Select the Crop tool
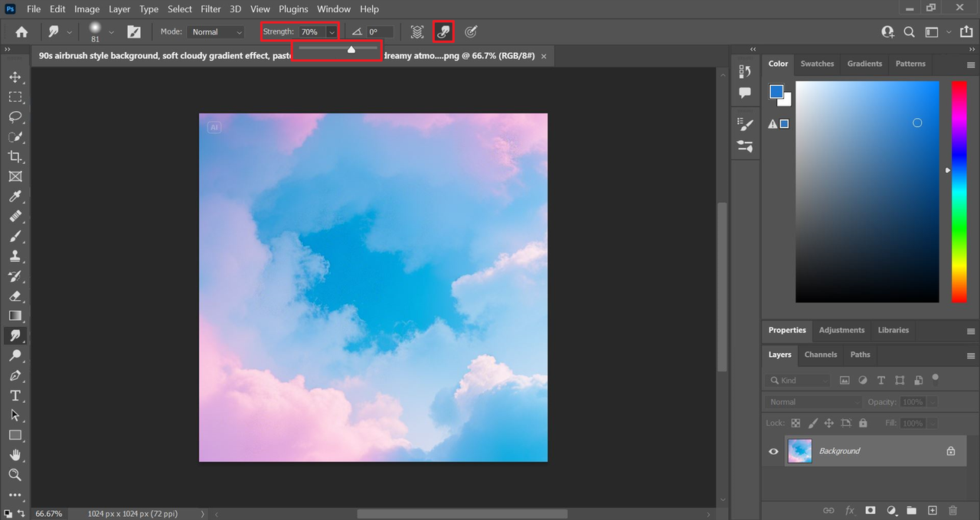This screenshot has height=520, width=980. coord(15,157)
